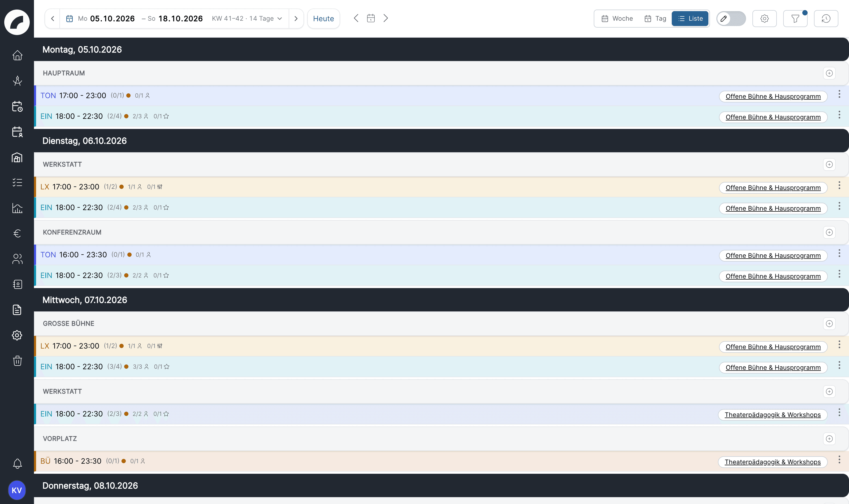Screen dimensions: 849x504
Task: Switch to Tag view
Action: pyautogui.click(x=655, y=18)
